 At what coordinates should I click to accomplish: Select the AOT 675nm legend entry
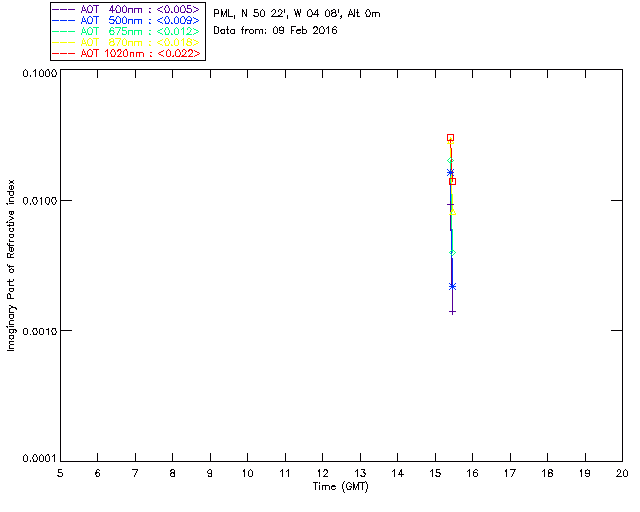click(x=127, y=31)
